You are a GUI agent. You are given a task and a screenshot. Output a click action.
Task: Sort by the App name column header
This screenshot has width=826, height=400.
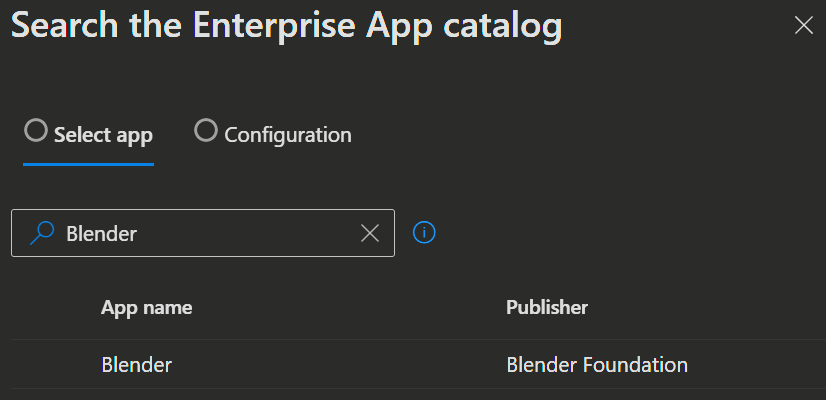[146, 308]
